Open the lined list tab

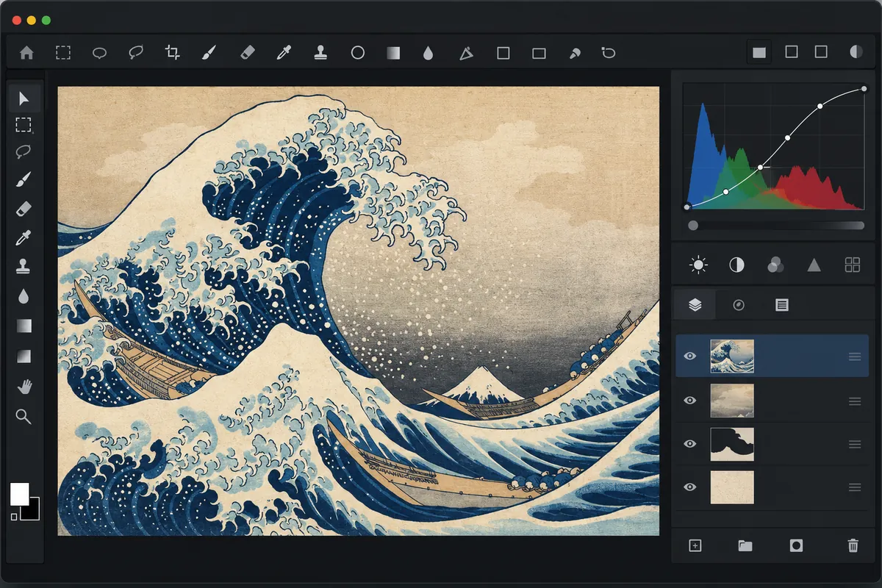coord(782,305)
